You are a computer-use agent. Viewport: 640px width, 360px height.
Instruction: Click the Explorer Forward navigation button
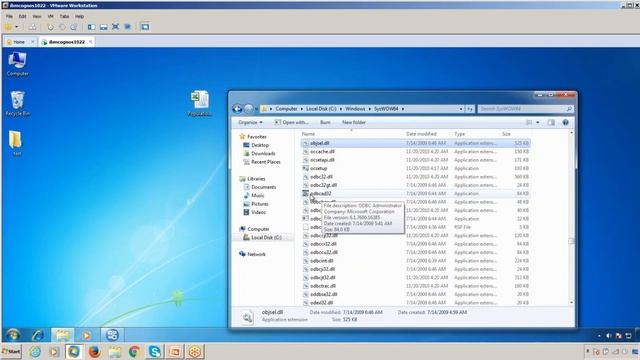[249, 109]
